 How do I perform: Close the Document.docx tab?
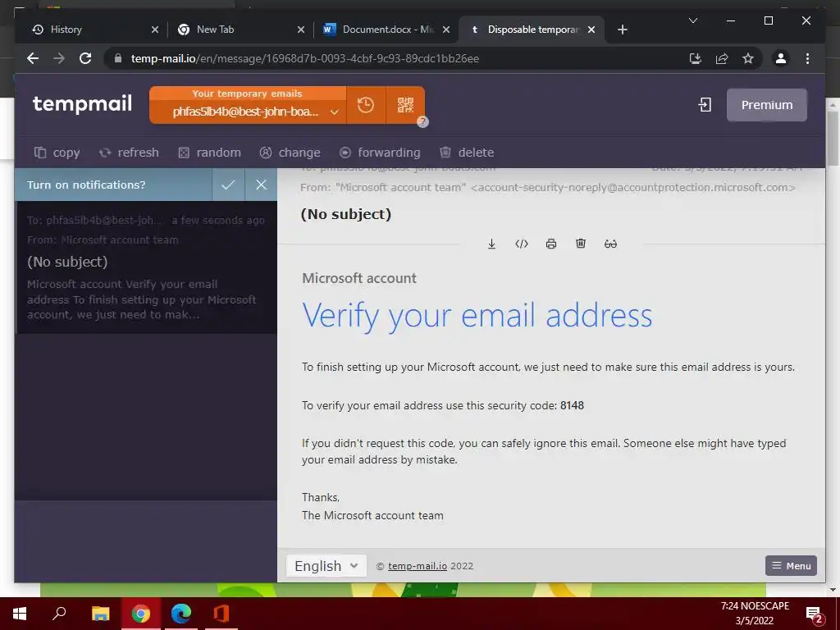(x=445, y=30)
